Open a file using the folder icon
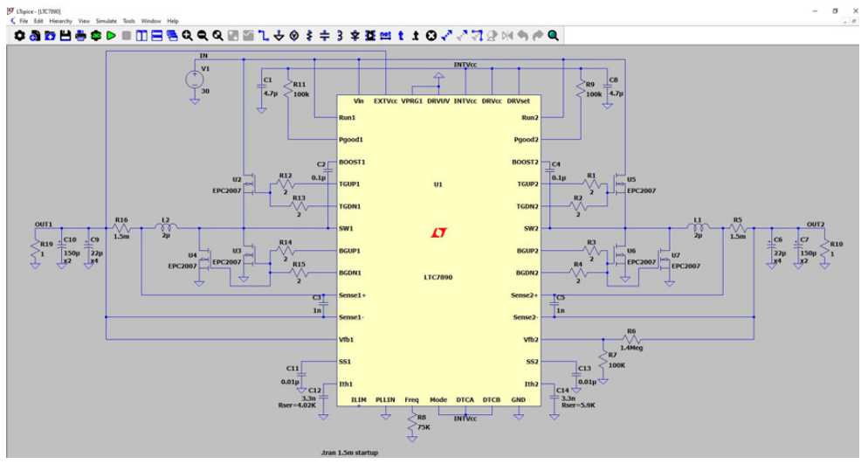 (50, 36)
